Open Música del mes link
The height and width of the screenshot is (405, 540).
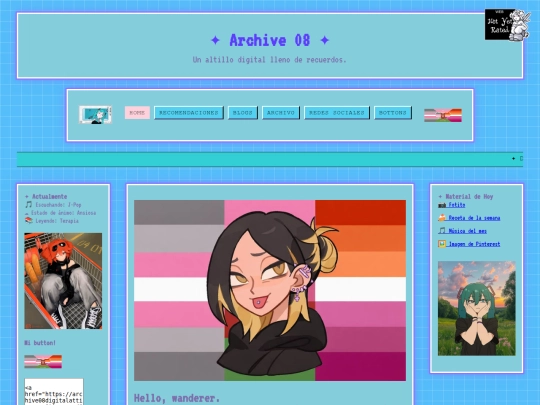[x=467, y=231]
